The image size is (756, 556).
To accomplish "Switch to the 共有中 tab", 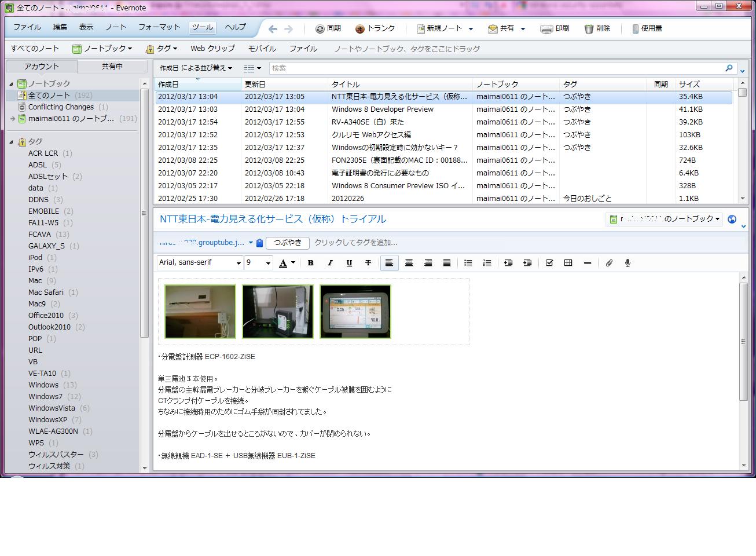I will coord(112,67).
